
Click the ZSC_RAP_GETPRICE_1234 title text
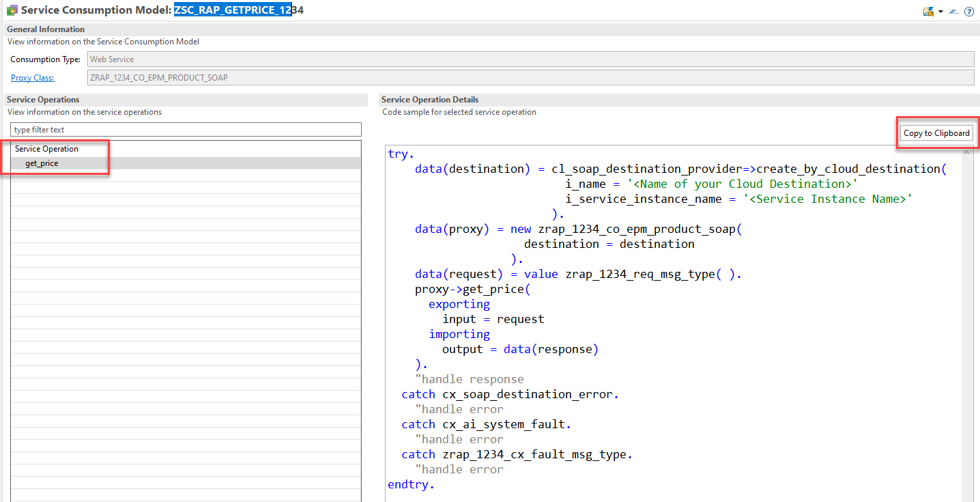239,10
